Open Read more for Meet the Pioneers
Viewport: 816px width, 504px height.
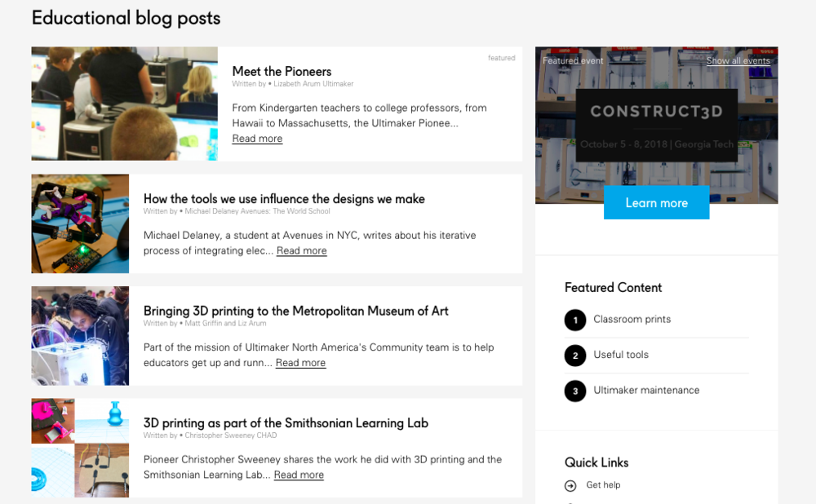[257, 139]
